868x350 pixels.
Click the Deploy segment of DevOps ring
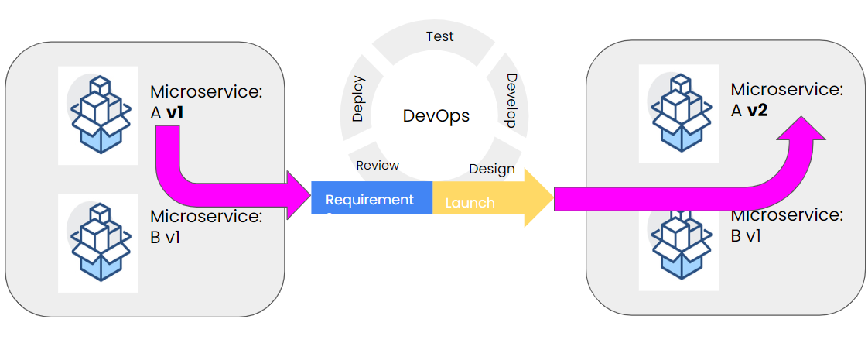(x=358, y=99)
